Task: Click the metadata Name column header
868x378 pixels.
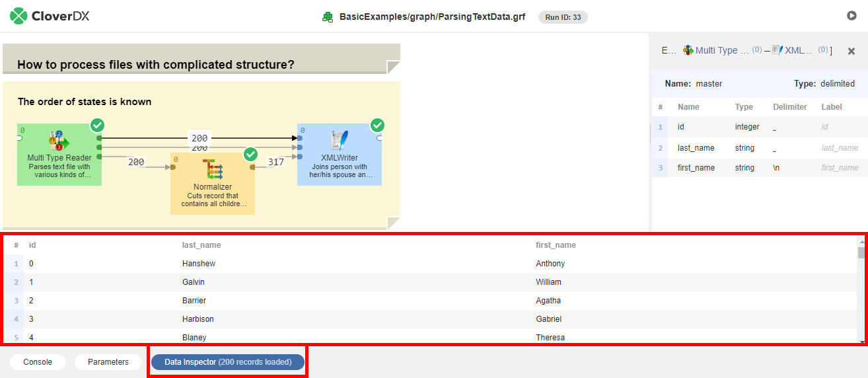Action: (688, 107)
